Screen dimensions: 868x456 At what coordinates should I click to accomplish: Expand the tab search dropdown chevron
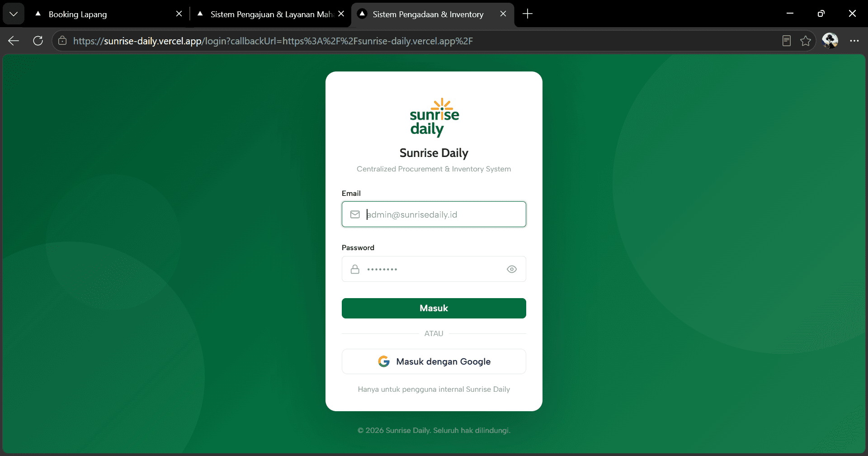tap(14, 14)
